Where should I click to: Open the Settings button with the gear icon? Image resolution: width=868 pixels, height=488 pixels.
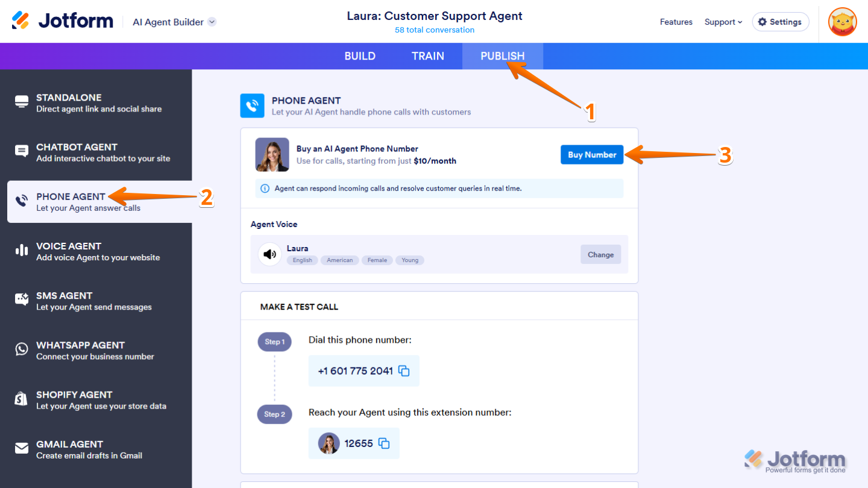click(780, 22)
